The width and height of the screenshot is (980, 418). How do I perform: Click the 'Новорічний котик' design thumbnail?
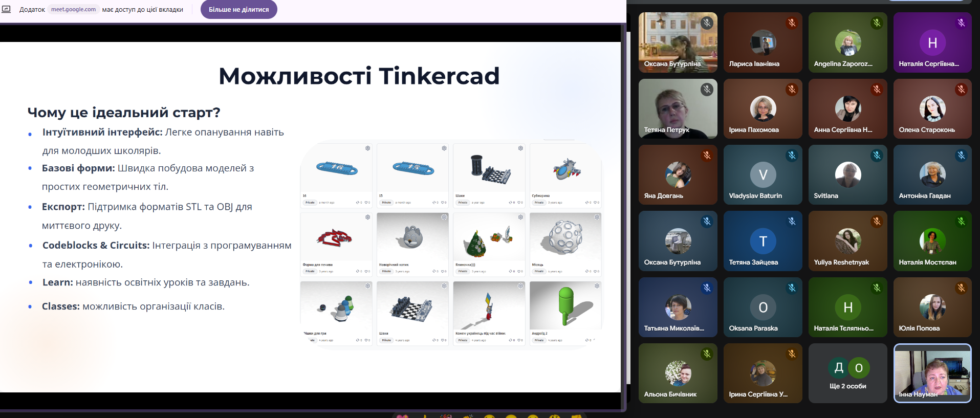tap(412, 237)
